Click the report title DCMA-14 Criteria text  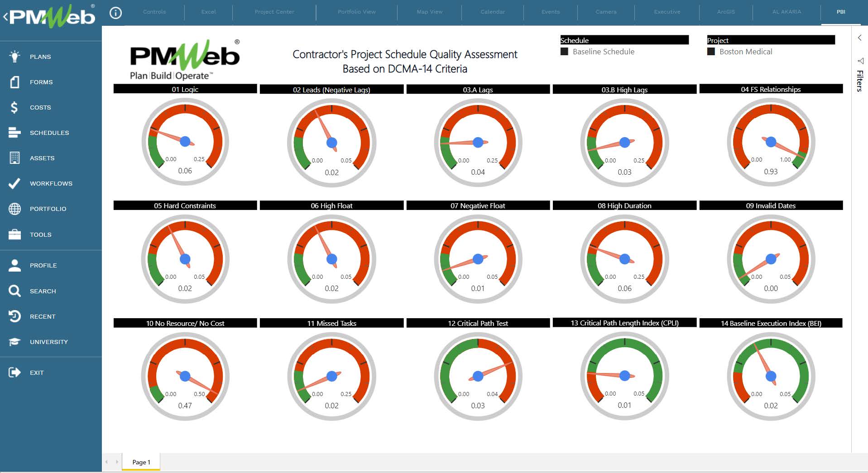[x=405, y=69]
